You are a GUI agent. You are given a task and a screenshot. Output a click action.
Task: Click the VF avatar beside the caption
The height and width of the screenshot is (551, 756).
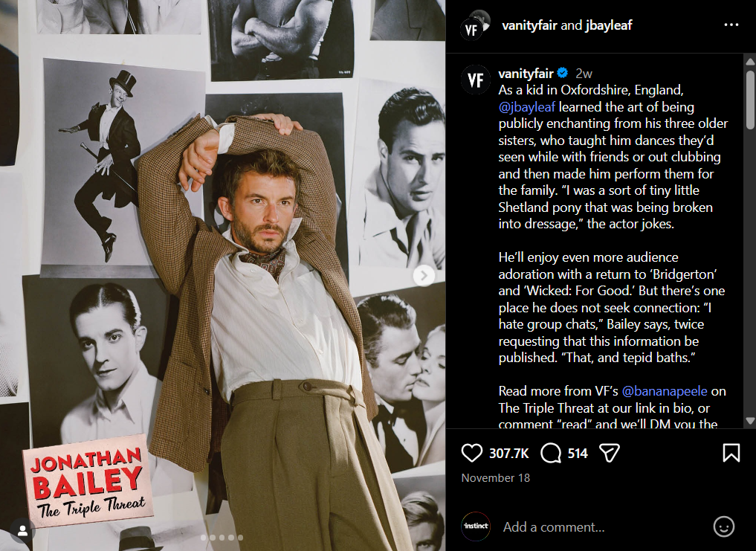(476, 80)
